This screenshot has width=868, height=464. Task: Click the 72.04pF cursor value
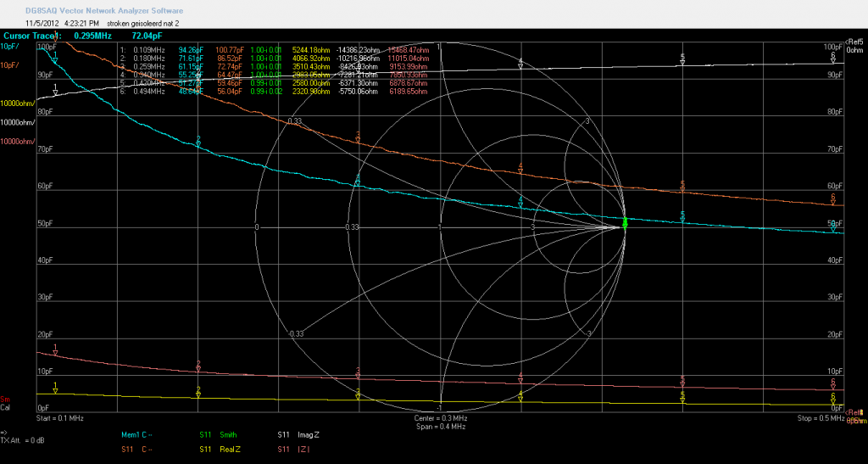pos(147,36)
